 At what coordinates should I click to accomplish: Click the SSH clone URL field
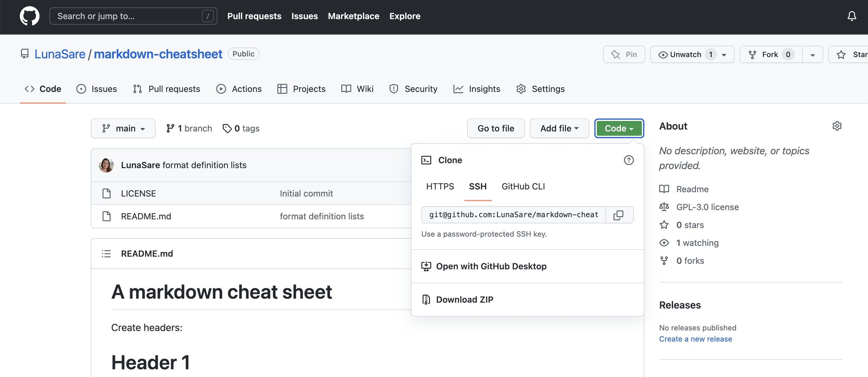[x=513, y=215]
